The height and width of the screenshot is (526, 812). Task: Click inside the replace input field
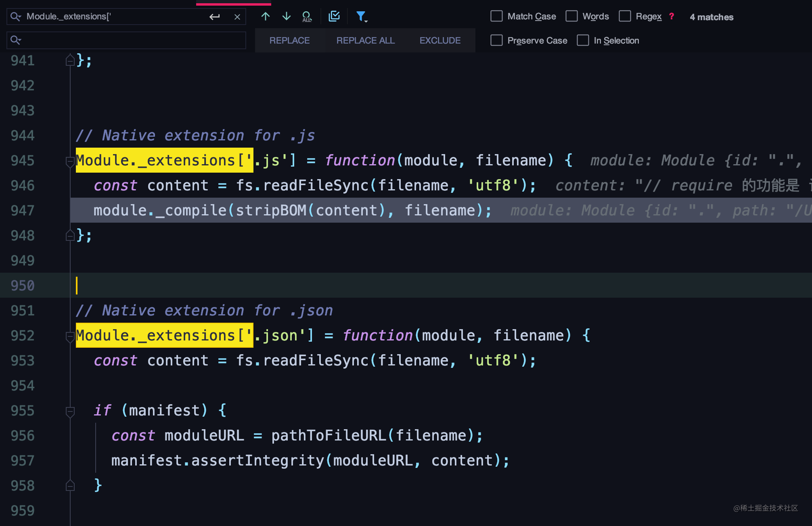[x=121, y=40]
